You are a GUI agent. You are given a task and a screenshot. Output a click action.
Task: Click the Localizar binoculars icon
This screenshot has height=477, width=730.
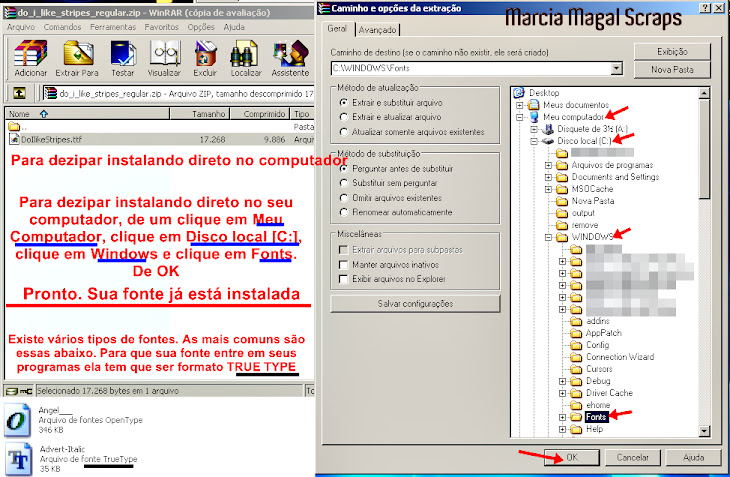click(244, 53)
